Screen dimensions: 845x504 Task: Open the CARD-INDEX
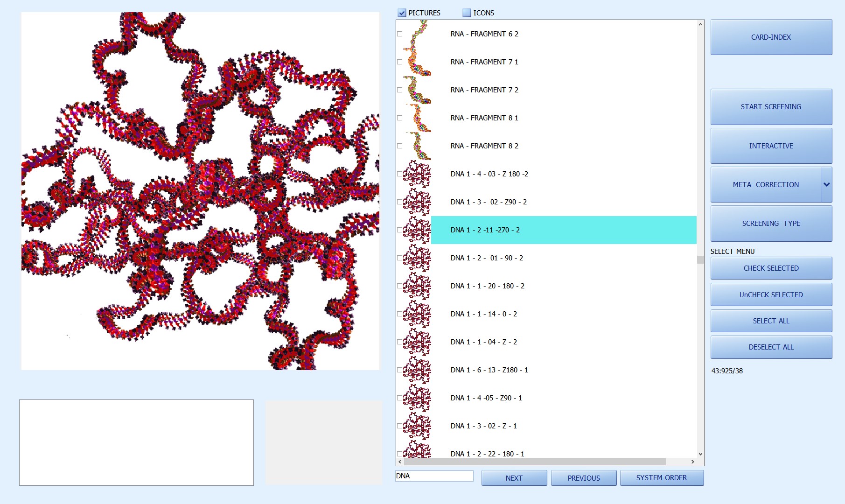pyautogui.click(x=771, y=37)
